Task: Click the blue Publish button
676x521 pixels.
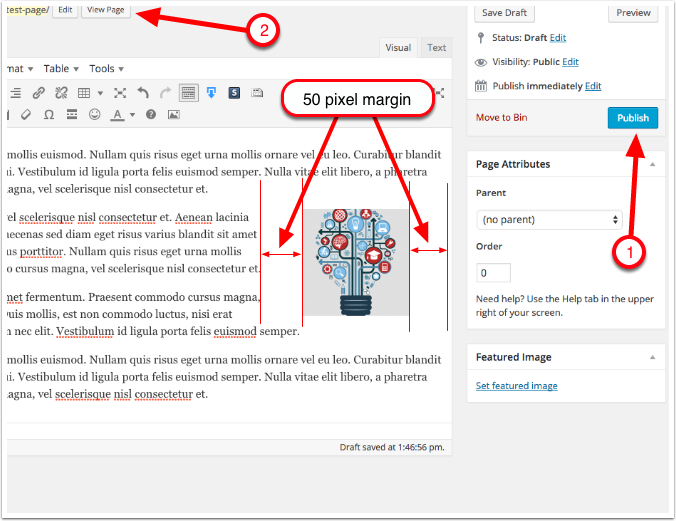Action: (633, 118)
